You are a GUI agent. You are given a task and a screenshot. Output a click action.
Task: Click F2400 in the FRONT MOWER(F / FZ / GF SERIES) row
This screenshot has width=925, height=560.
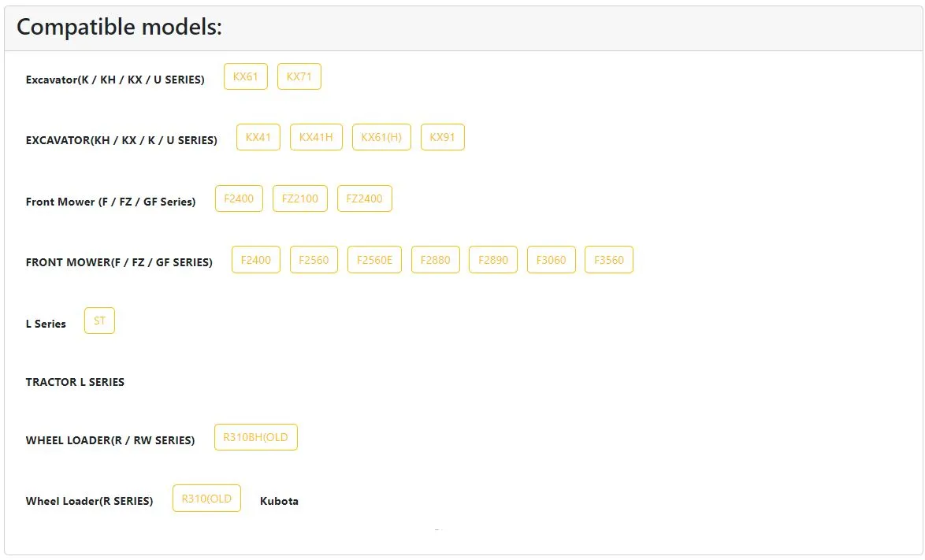click(256, 260)
